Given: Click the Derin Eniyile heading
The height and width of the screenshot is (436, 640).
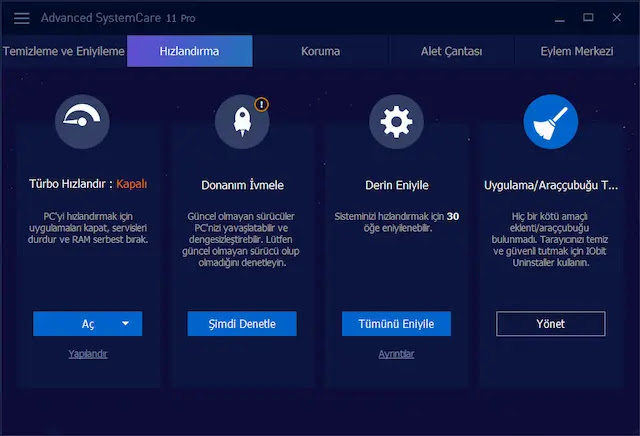Looking at the screenshot, I should point(397,185).
